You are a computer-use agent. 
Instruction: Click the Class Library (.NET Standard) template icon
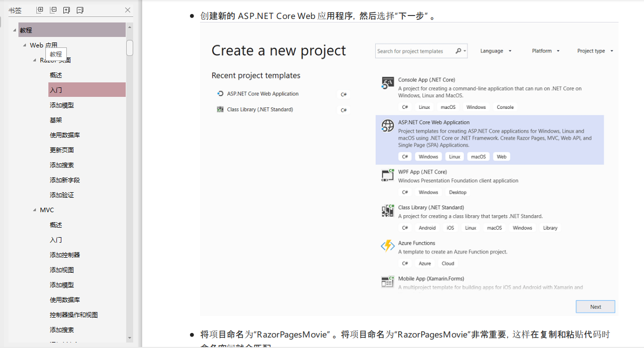[x=388, y=211]
